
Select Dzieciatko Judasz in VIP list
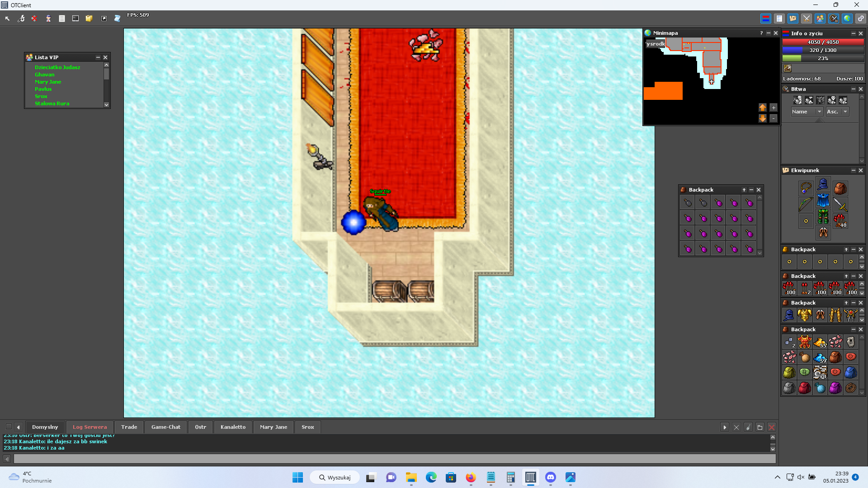57,67
